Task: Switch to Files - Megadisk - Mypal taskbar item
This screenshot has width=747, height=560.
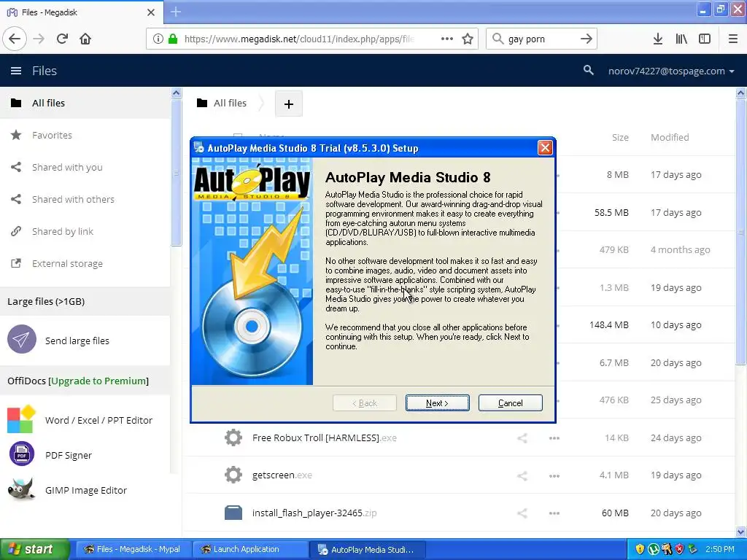Action: coord(133,549)
